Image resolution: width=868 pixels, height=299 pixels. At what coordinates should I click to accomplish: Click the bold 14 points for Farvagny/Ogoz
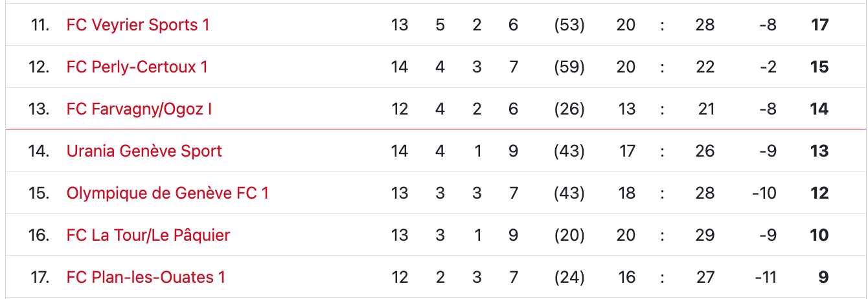pos(819,109)
